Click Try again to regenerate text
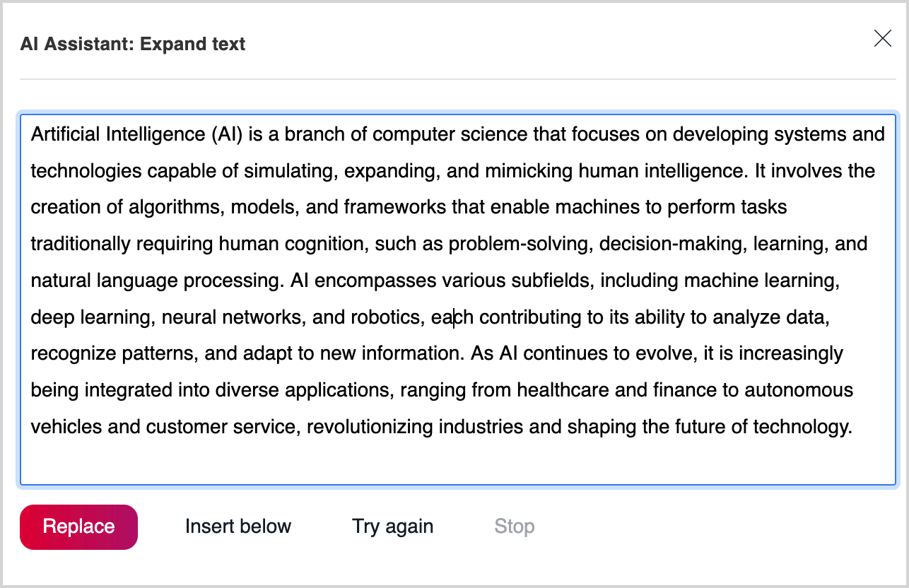This screenshot has width=909, height=588. click(392, 526)
